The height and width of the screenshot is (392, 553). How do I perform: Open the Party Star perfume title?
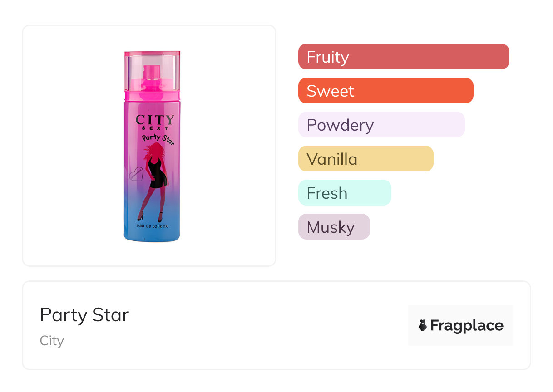tap(84, 315)
